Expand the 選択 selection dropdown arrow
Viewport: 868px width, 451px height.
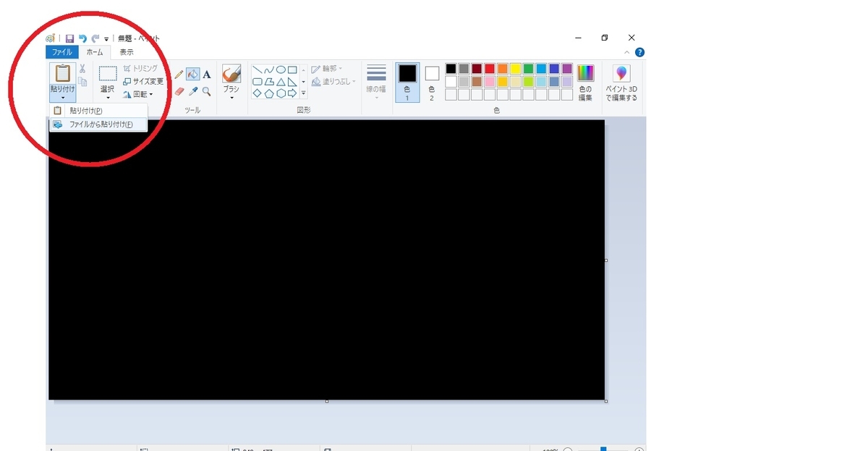coord(108,98)
